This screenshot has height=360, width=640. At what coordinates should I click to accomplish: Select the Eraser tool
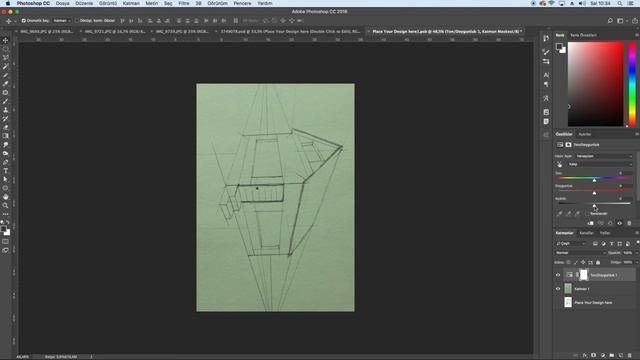[x=5, y=127]
